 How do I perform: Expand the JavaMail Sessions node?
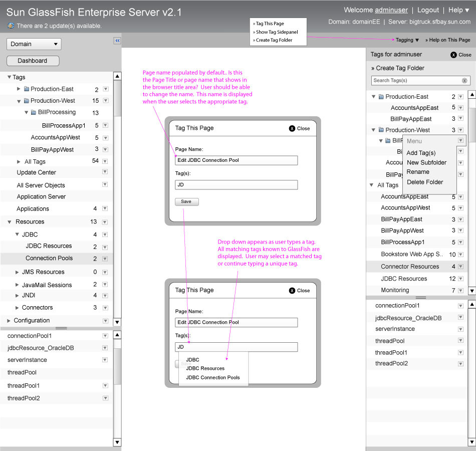tap(17, 285)
